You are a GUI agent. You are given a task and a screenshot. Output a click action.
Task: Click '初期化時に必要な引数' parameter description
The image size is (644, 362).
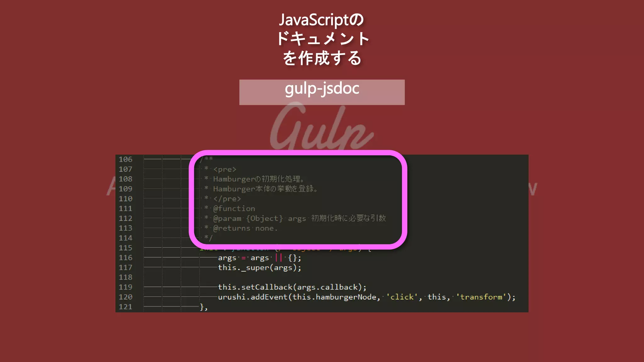point(348,218)
